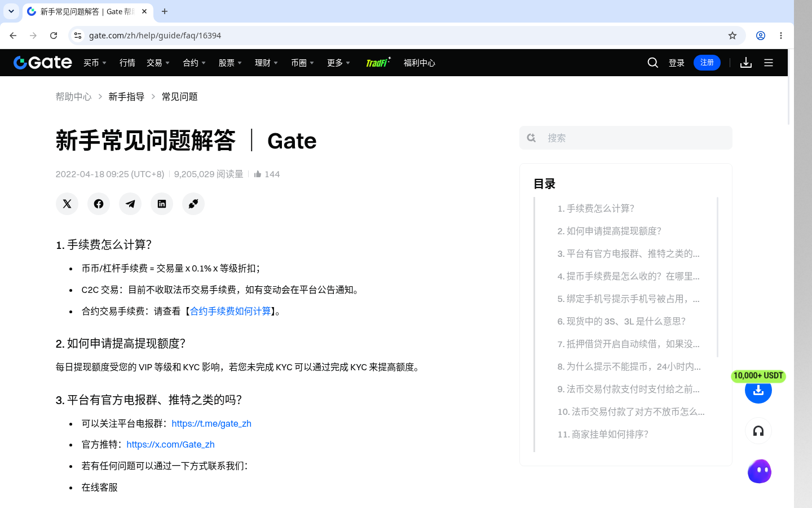Jump to TOC item 3 平台有官方电报群
The width and height of the screenshot is (812, 508).
point(629,253)
